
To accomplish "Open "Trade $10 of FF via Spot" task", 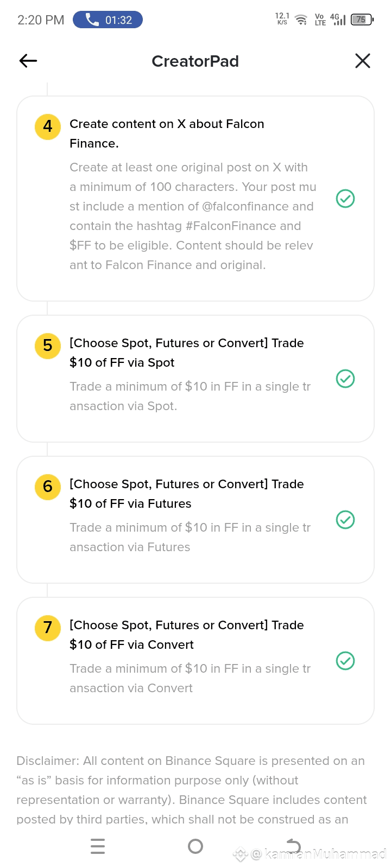I will tap(186, 353).
